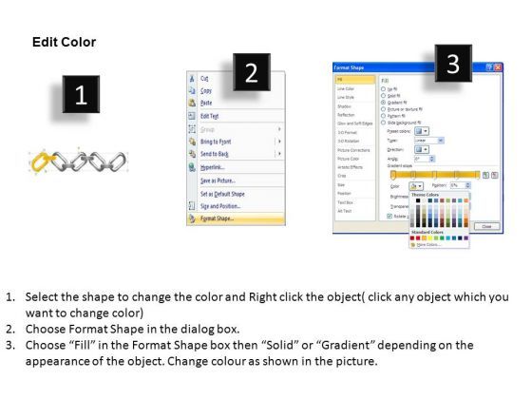
Task: Click the Close button in Format Shape
Action: tap(486, 226)
